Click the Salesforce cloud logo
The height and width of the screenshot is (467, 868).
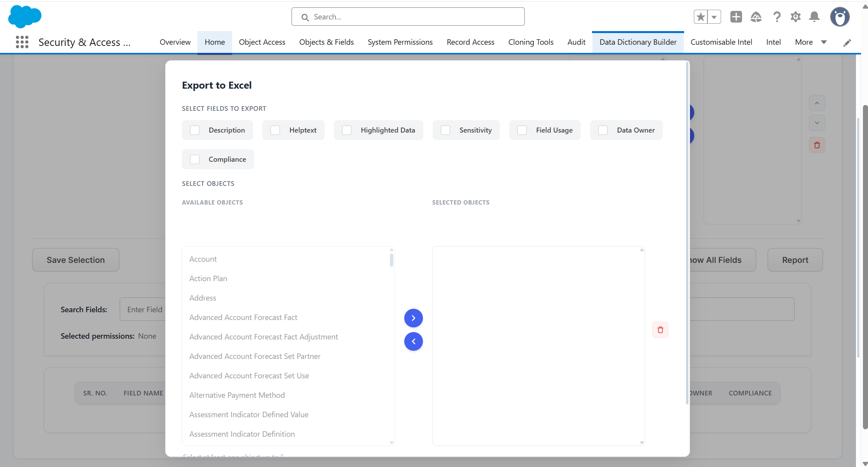click(x=24, y=17)
